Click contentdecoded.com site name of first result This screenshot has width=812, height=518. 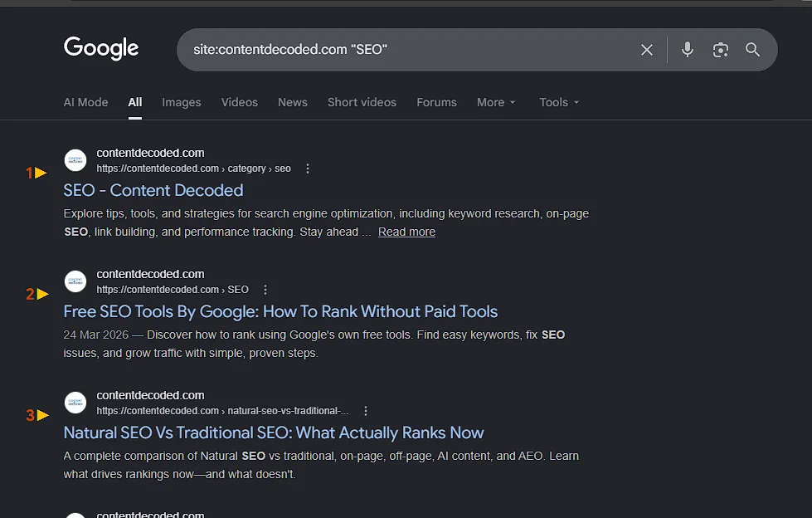[x=150, y=153]
